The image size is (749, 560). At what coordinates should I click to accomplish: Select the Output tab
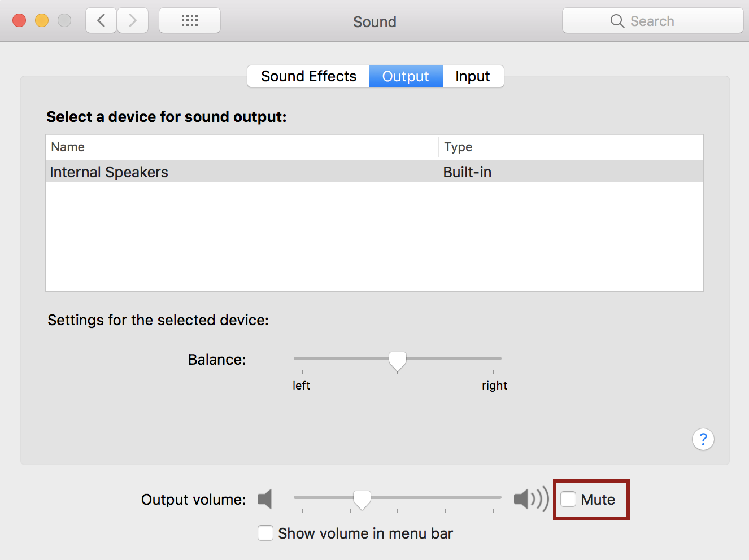pos(406,76)
